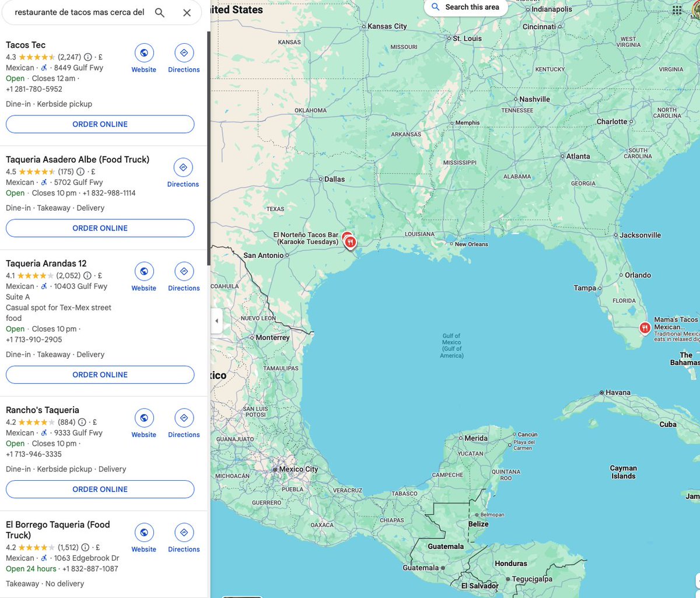700x598 pixels.
Task: Open the Tacos Tec listing title
Action: pos(26,45)
